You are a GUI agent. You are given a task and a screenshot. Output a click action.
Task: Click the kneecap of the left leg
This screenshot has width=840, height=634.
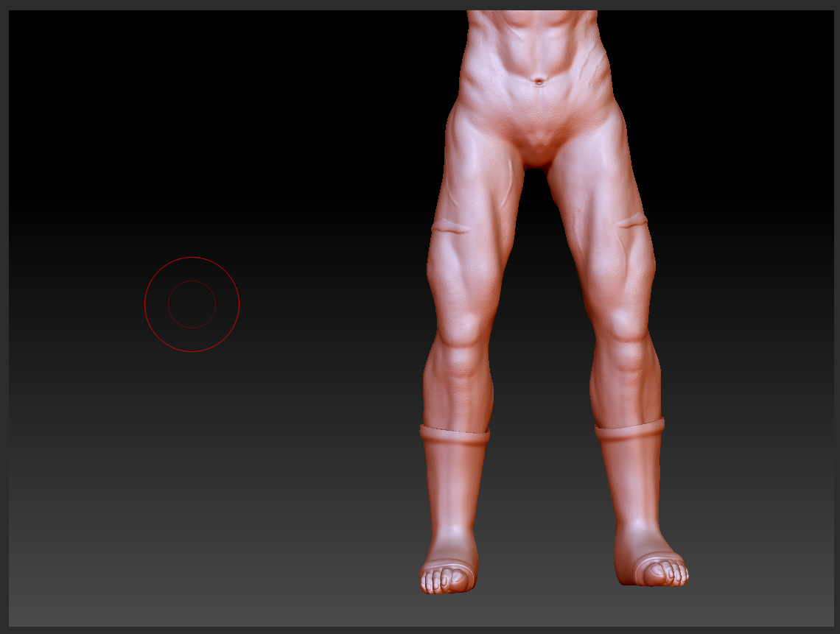(x=462, y=330)
